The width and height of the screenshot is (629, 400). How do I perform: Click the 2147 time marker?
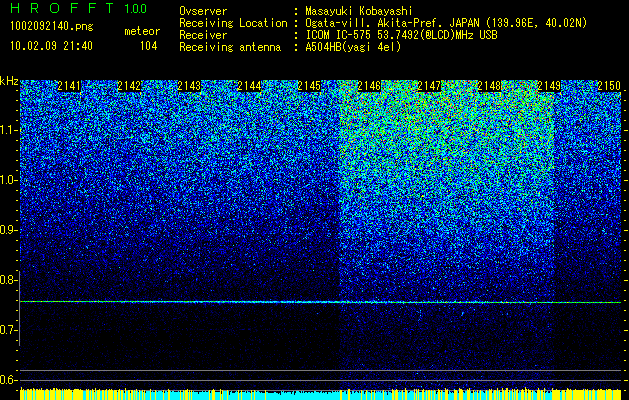click(429, 86)
